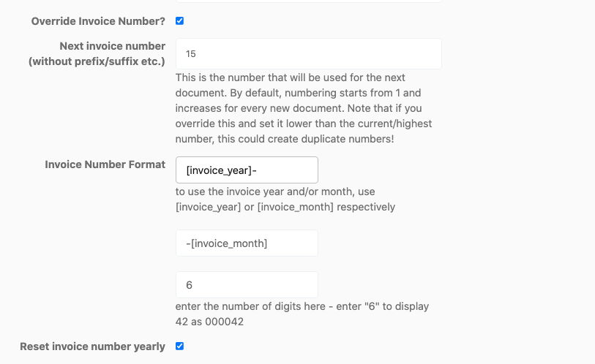Select the prefix field containing [invoice_year]-
Screen dimensions: 595x364
(247, 170)
